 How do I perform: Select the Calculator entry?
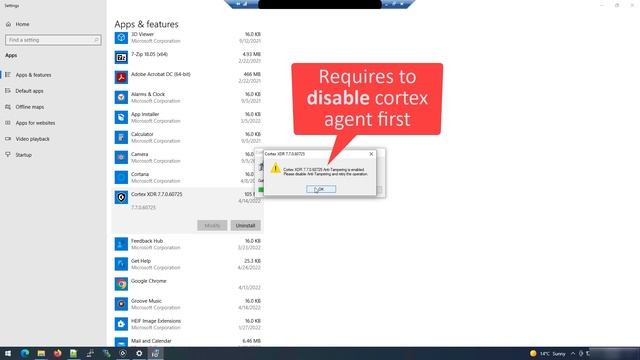coord(187,138)
